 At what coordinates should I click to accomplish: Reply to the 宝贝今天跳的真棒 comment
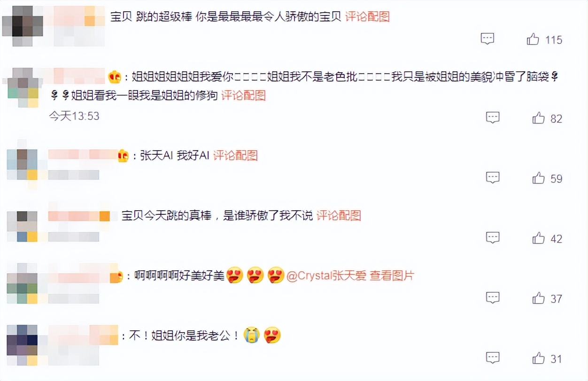coord(493,238)
